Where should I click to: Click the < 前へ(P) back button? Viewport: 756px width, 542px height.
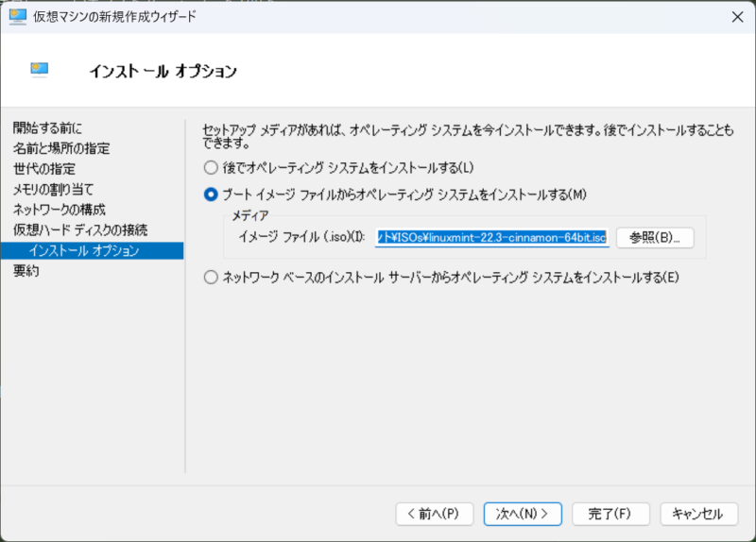tap(434, 514)
